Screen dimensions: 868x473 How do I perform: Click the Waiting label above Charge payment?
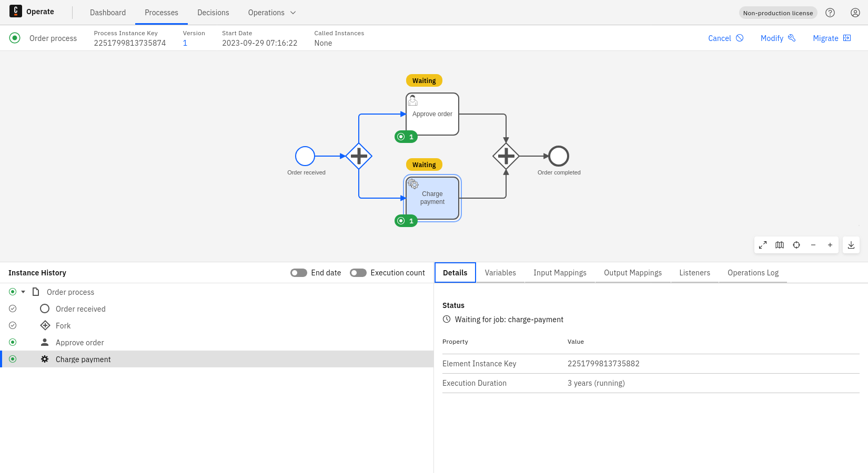(x=424, y=164)
